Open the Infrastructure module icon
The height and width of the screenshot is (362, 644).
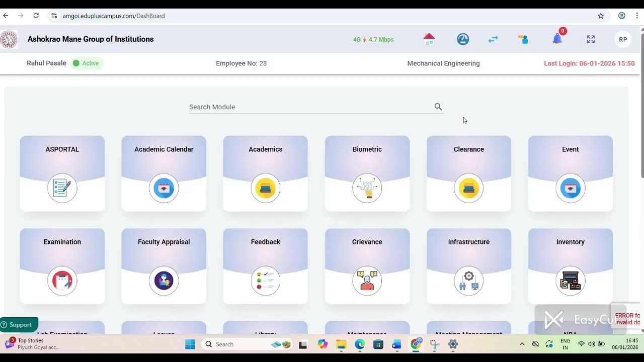pos(469,281)
